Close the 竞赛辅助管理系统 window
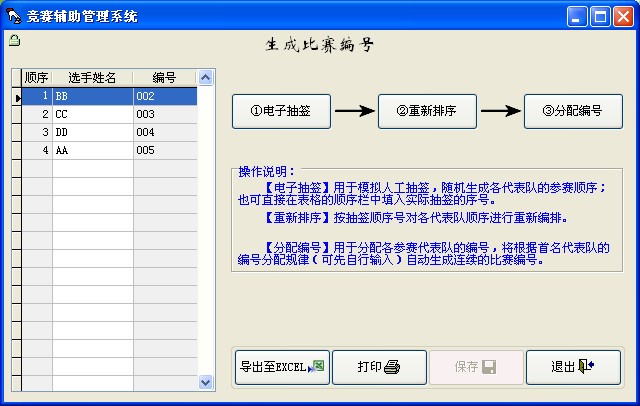640x406 pixels. [x=623, y=17]
